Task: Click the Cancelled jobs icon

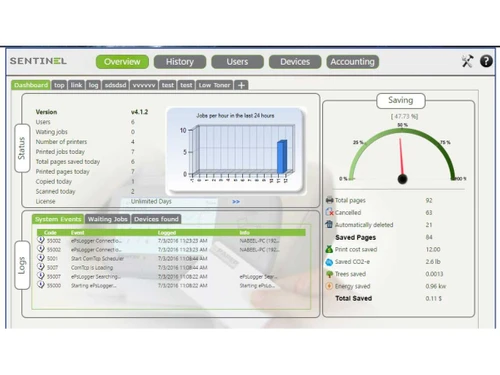Action: pos(329,212)
